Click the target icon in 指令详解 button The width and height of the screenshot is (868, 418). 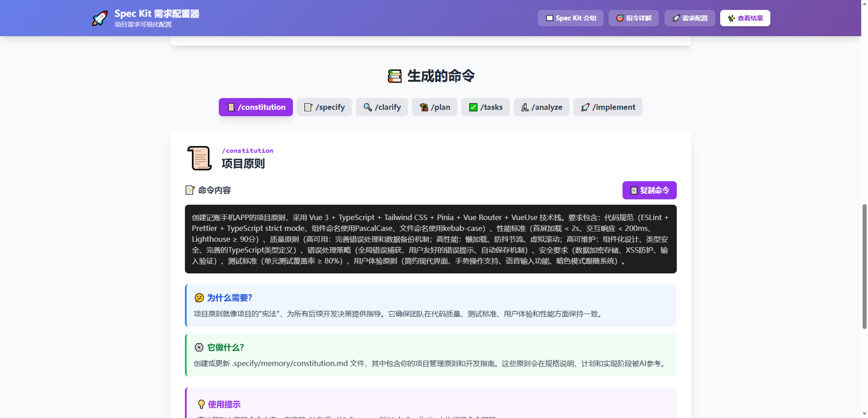tap(620, 18)
